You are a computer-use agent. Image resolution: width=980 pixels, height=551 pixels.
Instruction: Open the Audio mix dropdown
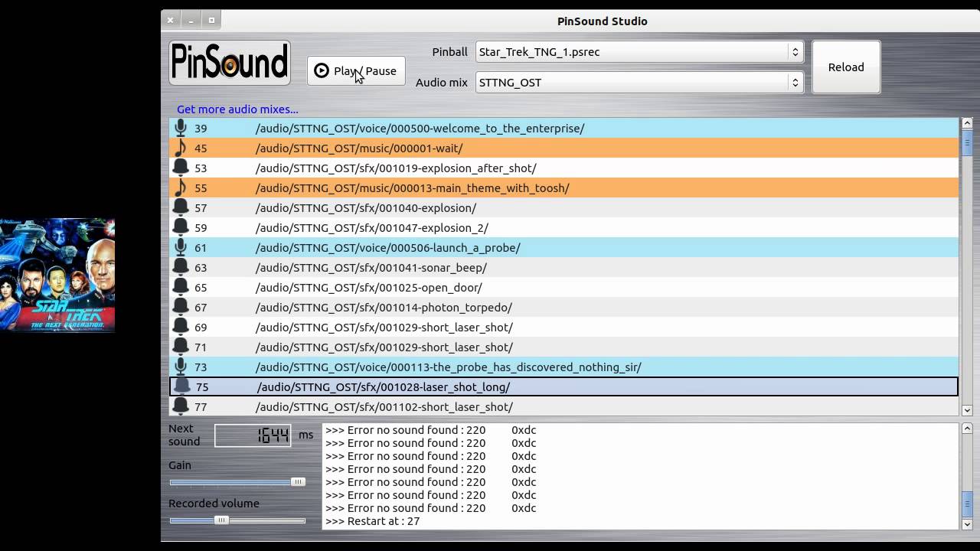click(x=639, y=83)
